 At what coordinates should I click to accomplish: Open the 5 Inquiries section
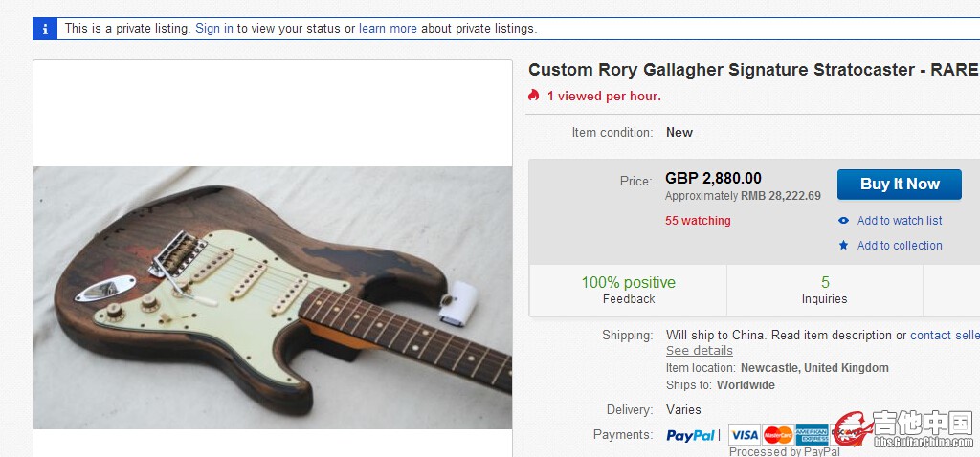824,290
